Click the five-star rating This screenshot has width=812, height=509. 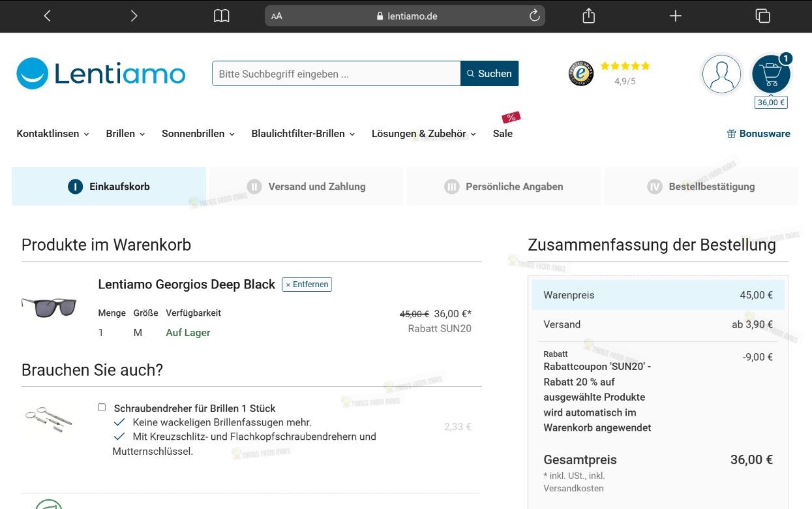(625, 66)
